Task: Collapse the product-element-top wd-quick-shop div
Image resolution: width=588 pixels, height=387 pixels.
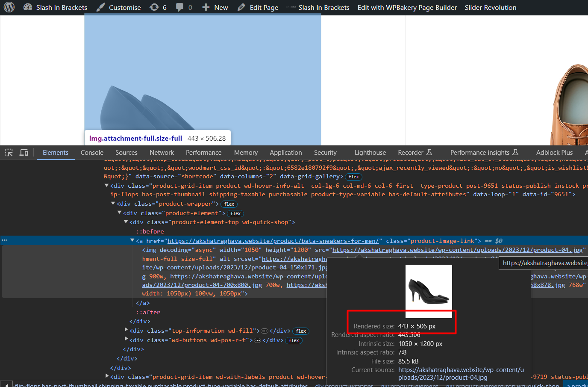Action: [126, 222]
